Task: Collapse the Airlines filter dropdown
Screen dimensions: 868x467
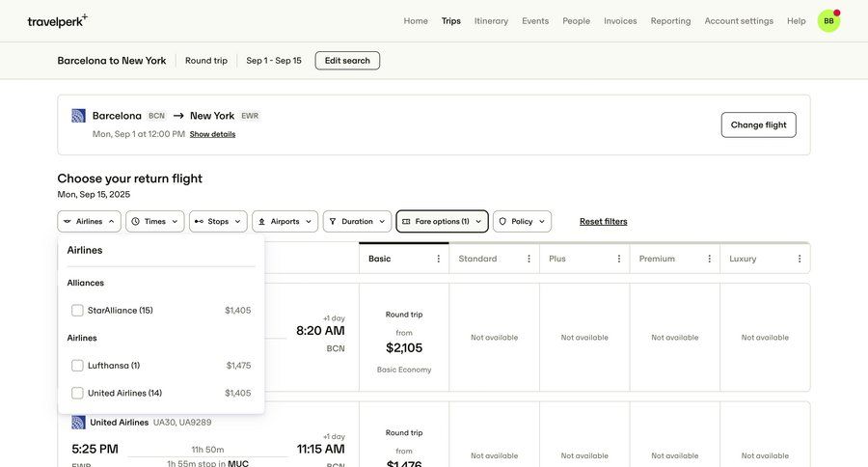Action: [x=89, y=222]
